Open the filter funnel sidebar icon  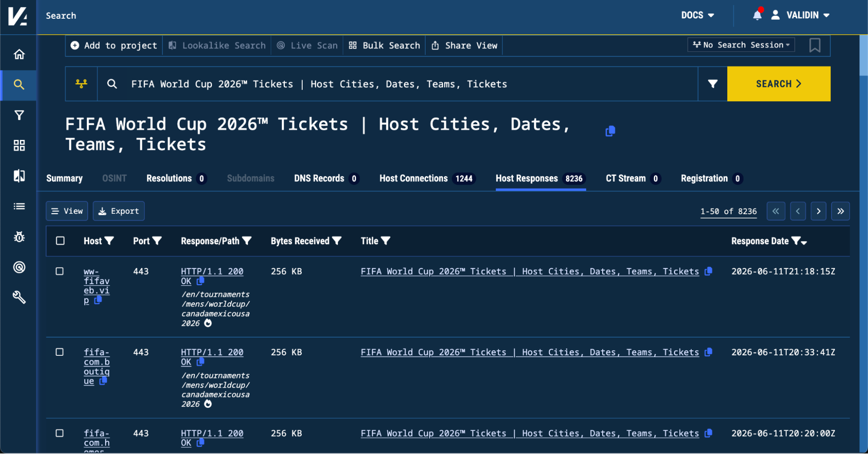pos(19,115)
